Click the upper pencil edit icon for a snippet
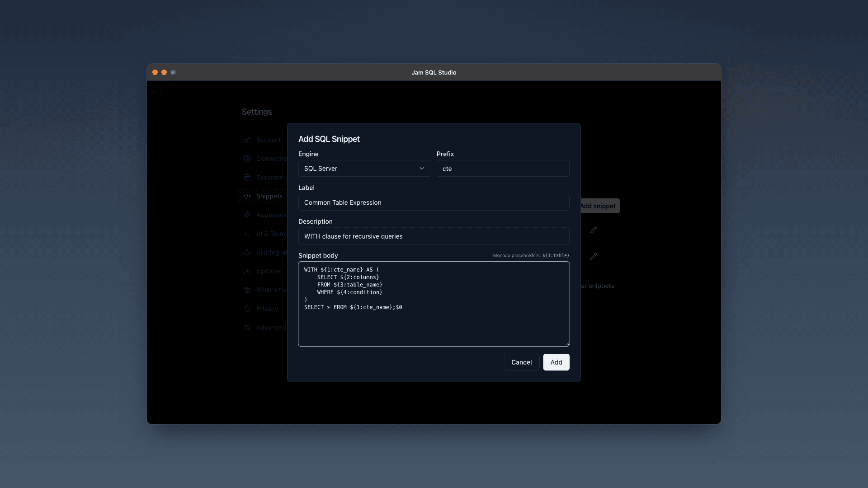 coord(594,230)
